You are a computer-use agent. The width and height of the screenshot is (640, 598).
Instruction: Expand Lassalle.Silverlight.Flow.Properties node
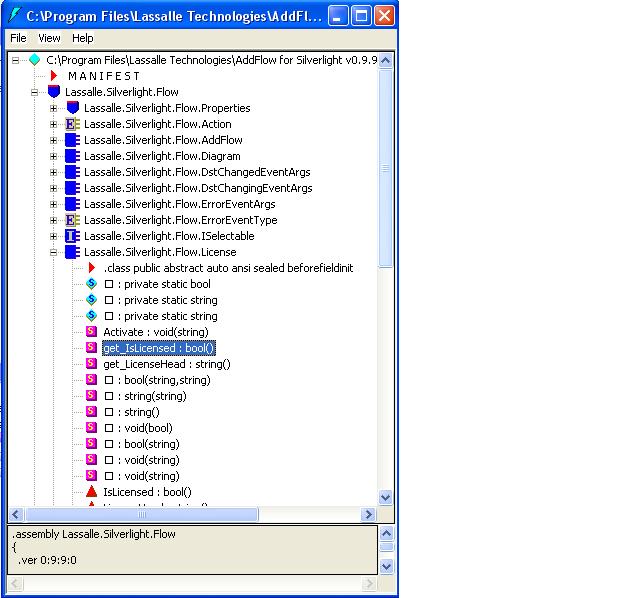tap(53, 108)
